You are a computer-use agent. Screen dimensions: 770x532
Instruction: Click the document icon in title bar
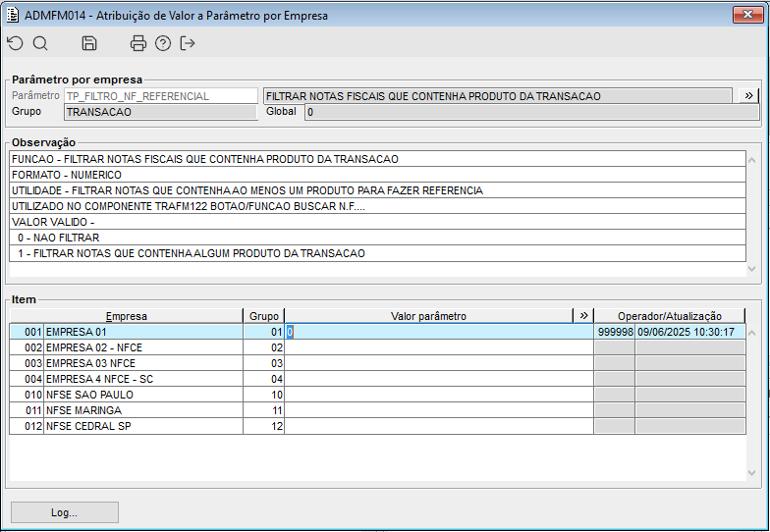[13, 16]
